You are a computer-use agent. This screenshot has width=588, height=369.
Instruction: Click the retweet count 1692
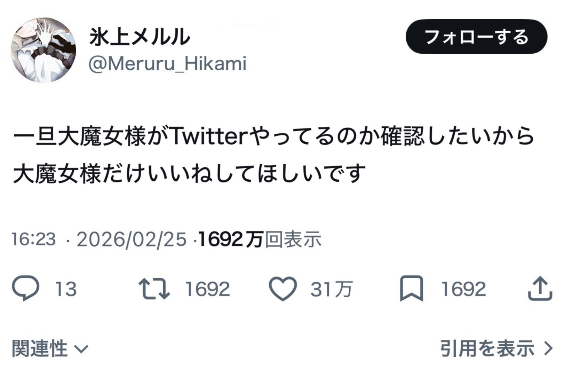tap(207, 289)
